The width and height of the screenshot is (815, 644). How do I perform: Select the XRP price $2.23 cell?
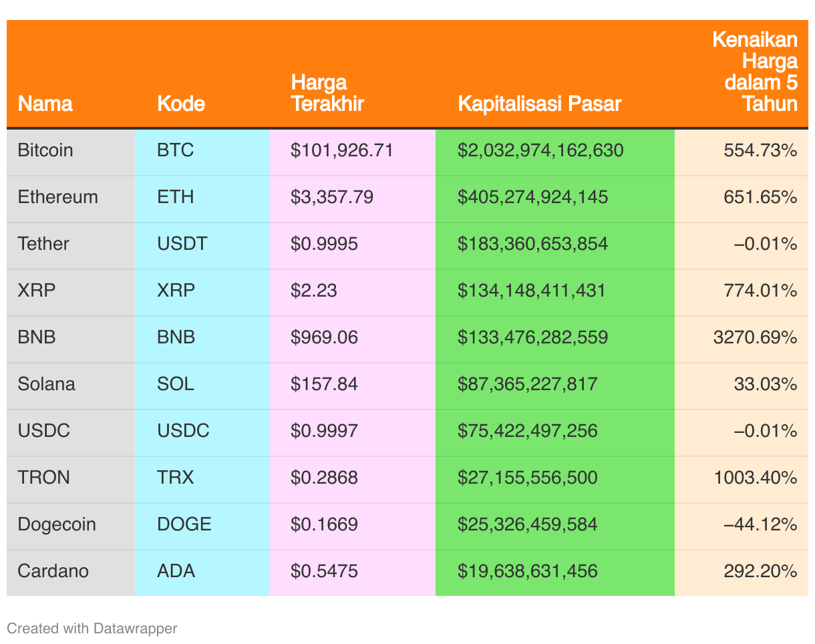coord(314,291)
